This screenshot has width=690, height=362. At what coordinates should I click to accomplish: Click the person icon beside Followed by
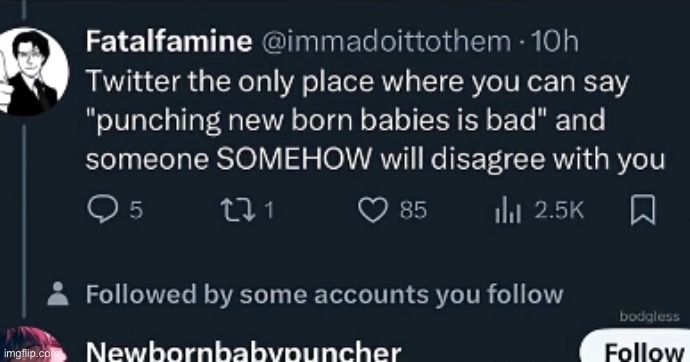[58, 293]
